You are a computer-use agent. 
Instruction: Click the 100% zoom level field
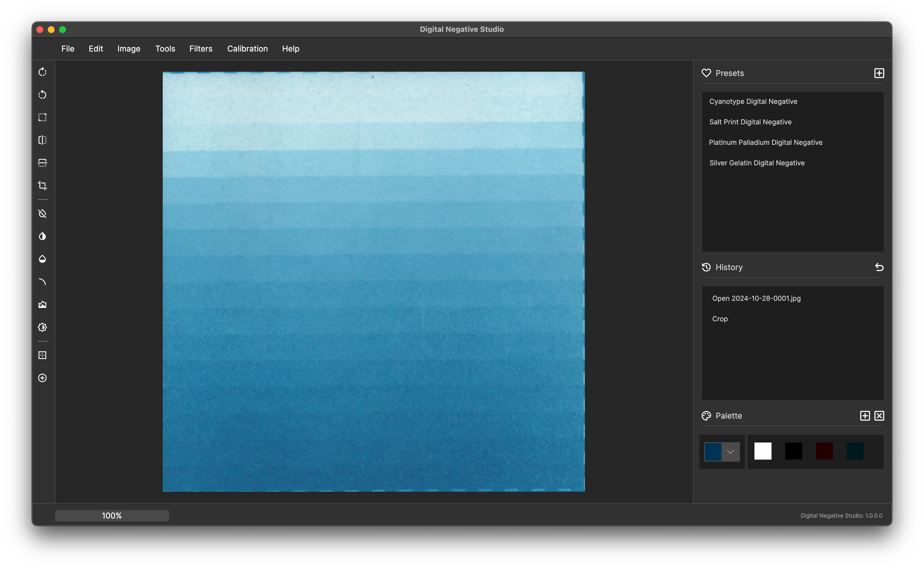(x=112, y=515)
